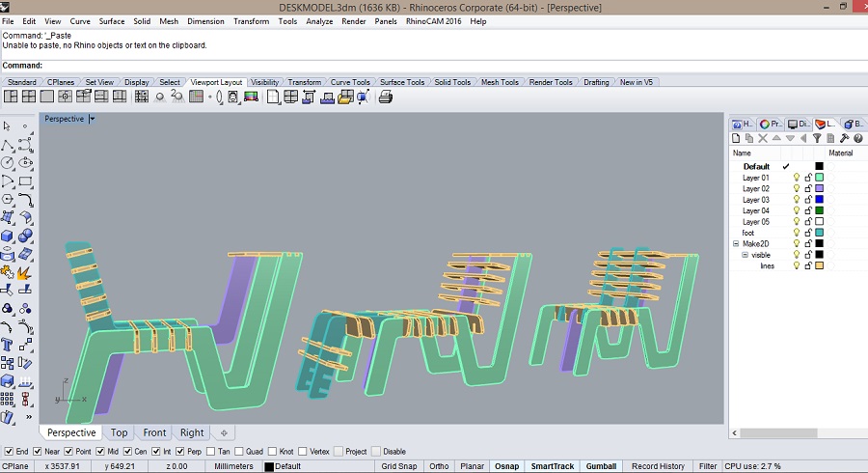This screenshot has height=473, width=868.
Task: Click the Join puzzle-piece tool icon
Action: click(8, 272)
